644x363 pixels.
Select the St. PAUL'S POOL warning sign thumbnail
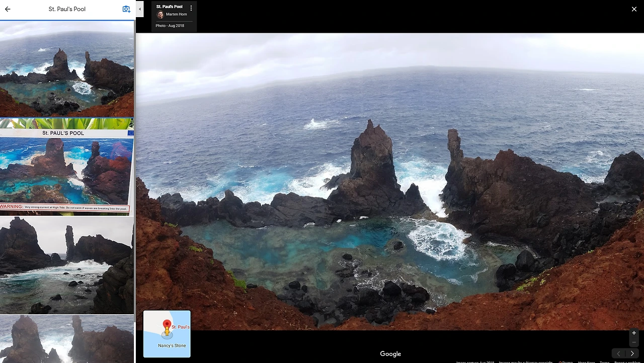coord(67,166)
